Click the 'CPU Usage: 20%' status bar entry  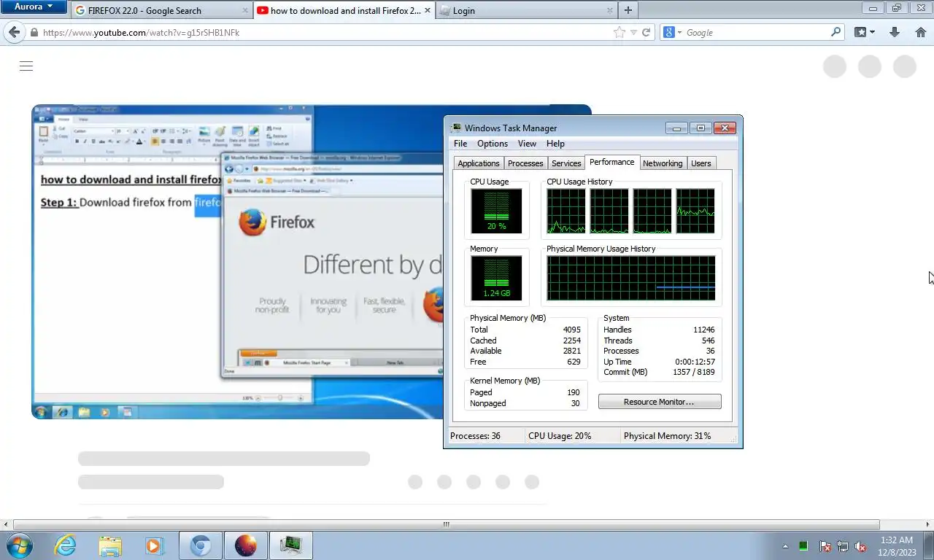tap(560, 436)
